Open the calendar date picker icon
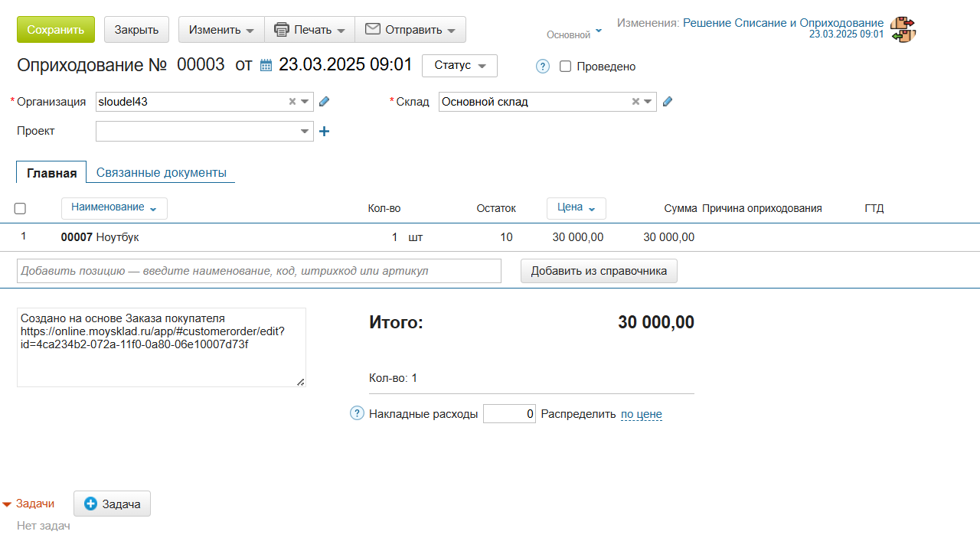 click(x=266, y=66)
